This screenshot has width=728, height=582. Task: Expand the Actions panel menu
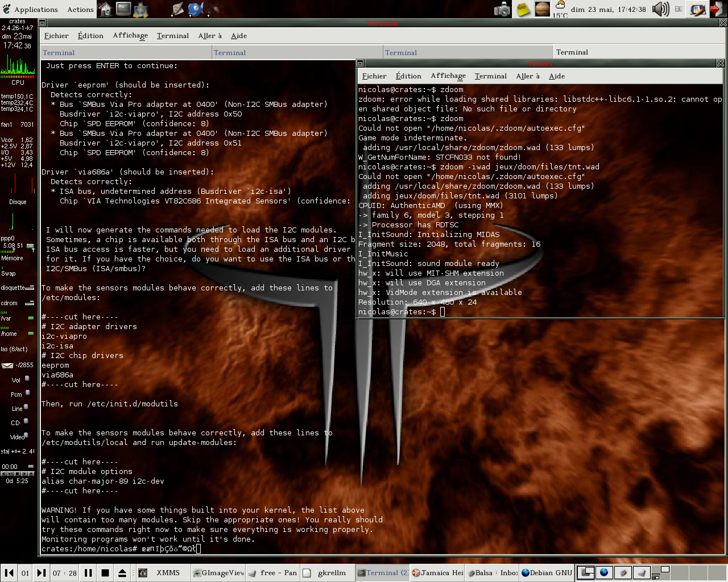coord(80,9)
